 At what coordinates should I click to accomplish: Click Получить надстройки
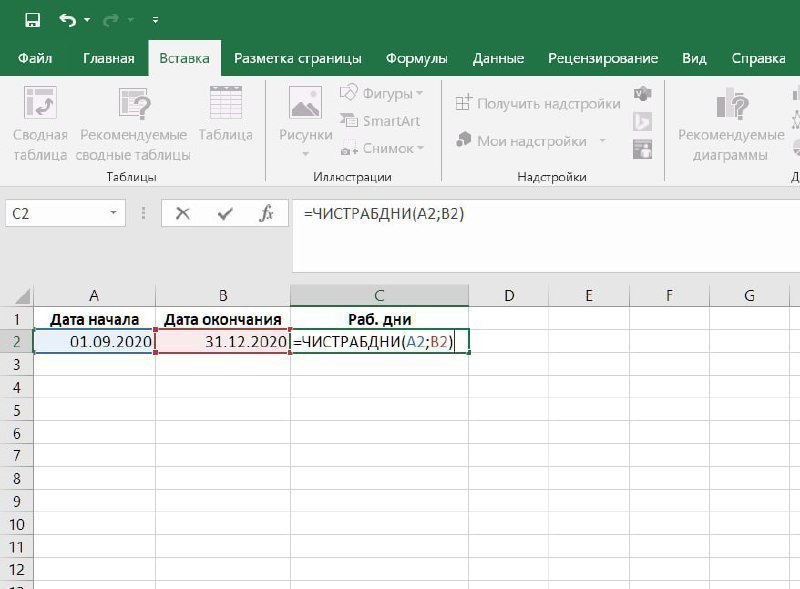[538, 104]
